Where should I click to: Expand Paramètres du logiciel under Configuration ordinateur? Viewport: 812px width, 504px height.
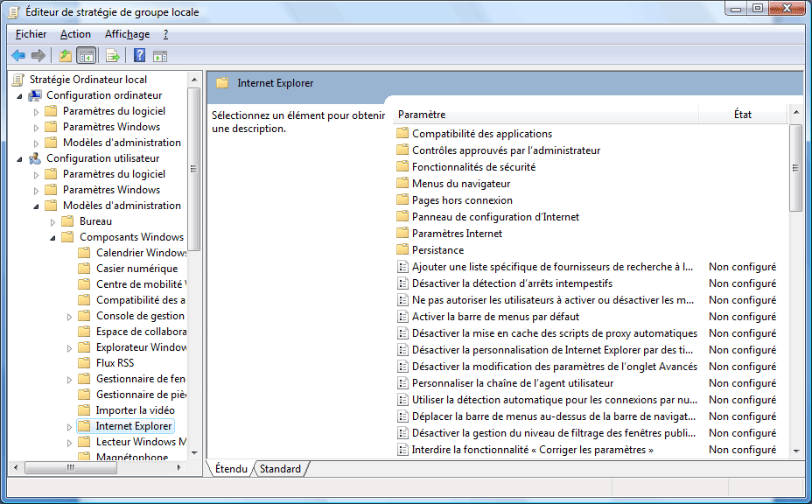tap(36, 112)
